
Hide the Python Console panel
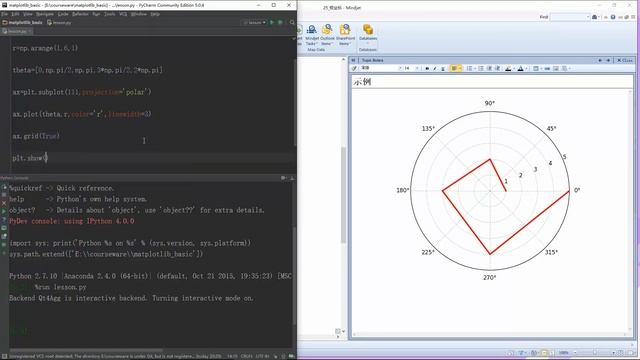[292, 178]
